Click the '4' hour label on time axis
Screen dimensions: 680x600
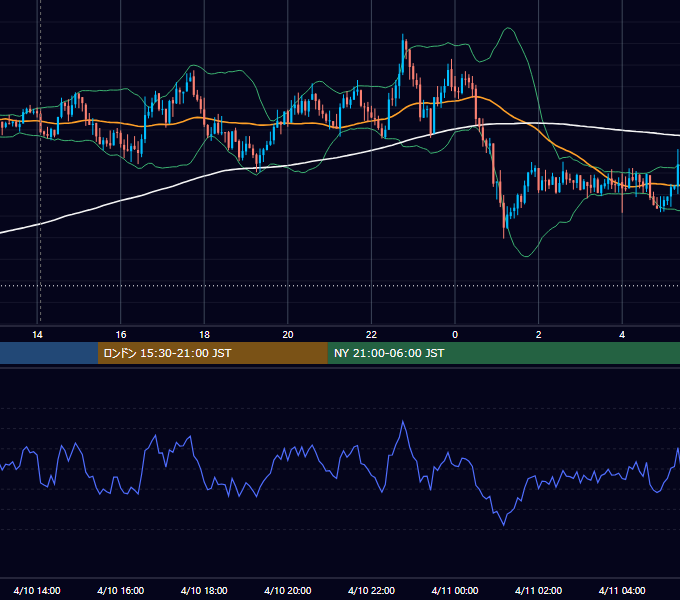(622, 335)
